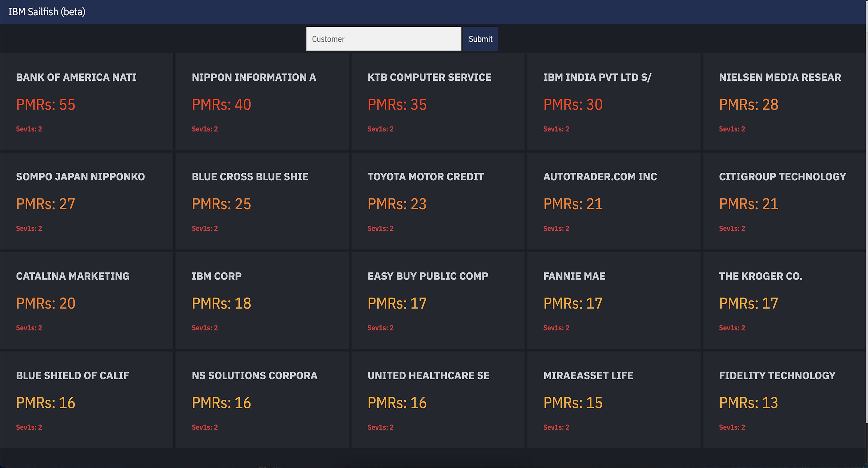Click the IBM Sailfish (beta) title
Image resolution: width=868 pixels, height=468 pixels.
pos(47,12)
